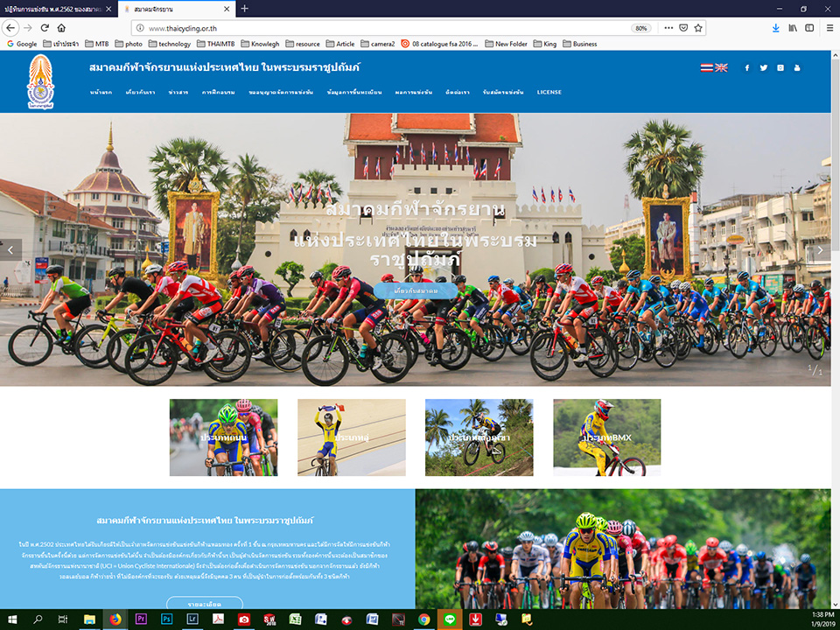Screen dimensions: 840x630
Task: Bookmark this page with star icon
Action: [x=698, y=28]
